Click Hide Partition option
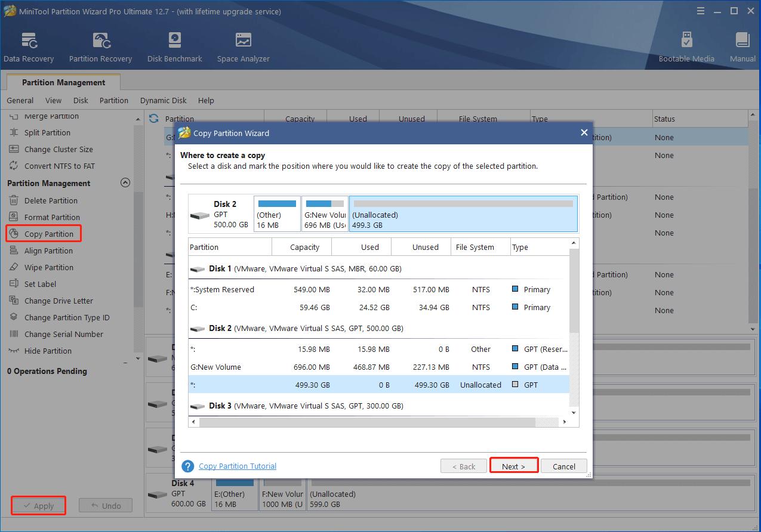The height and width of the screenshot is (532, 761). click(x=48, y=351)
